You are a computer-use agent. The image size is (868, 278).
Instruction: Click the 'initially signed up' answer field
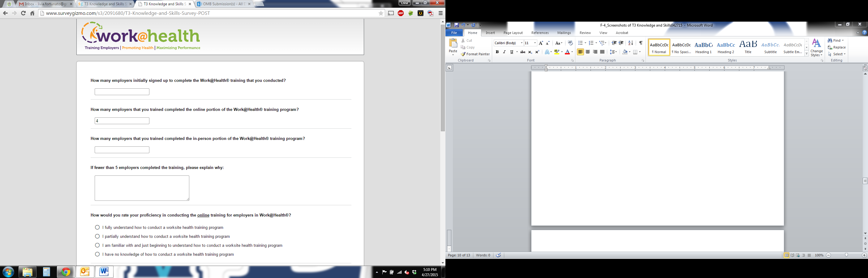tap(122, 91)
